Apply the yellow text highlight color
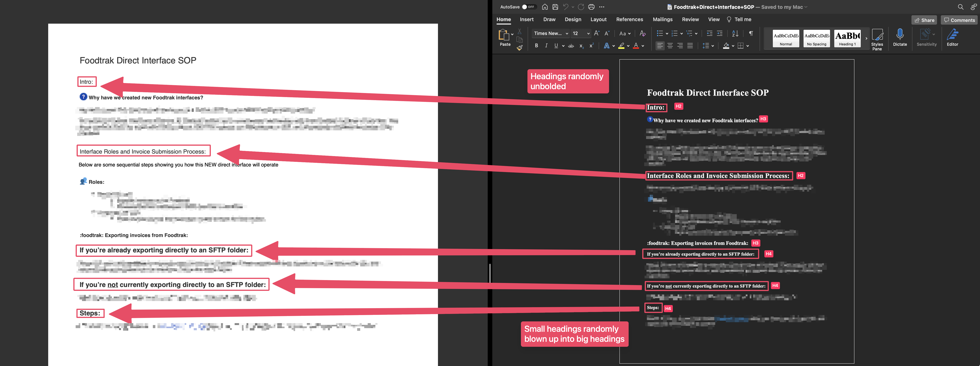Image resolution: width=980 pixels, height=366 pixels. (621, 46)
